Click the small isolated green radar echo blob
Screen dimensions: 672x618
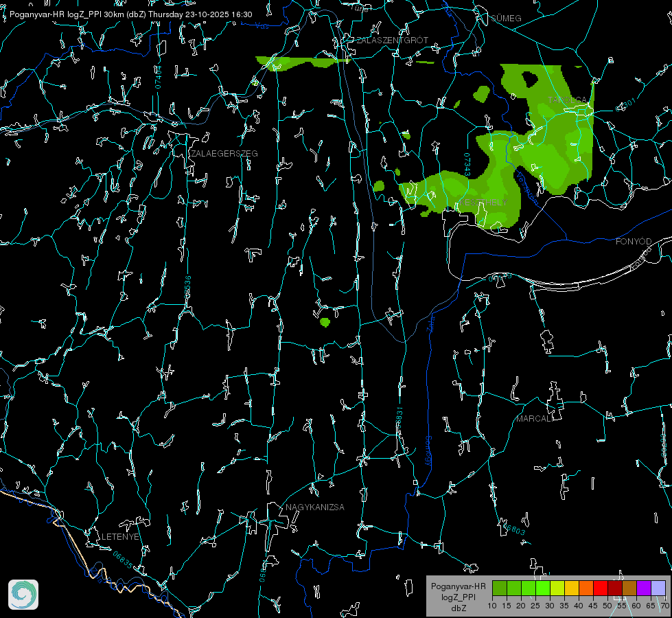pyautogui.click(x=325, y=322)
